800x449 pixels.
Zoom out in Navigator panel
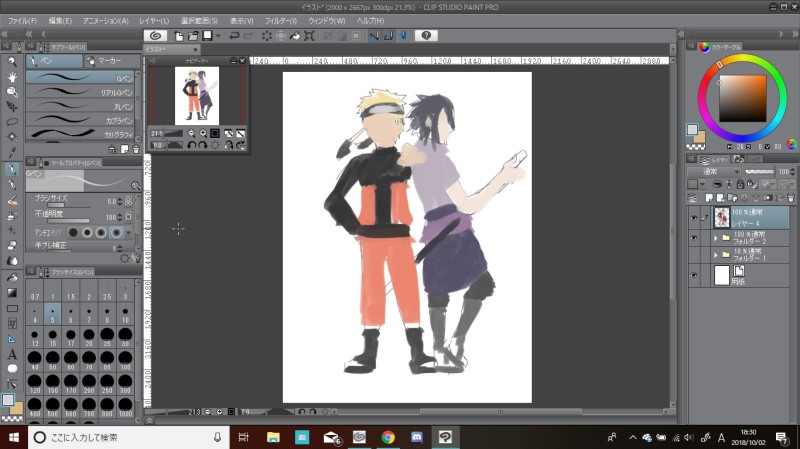click(x=191, y=133)
